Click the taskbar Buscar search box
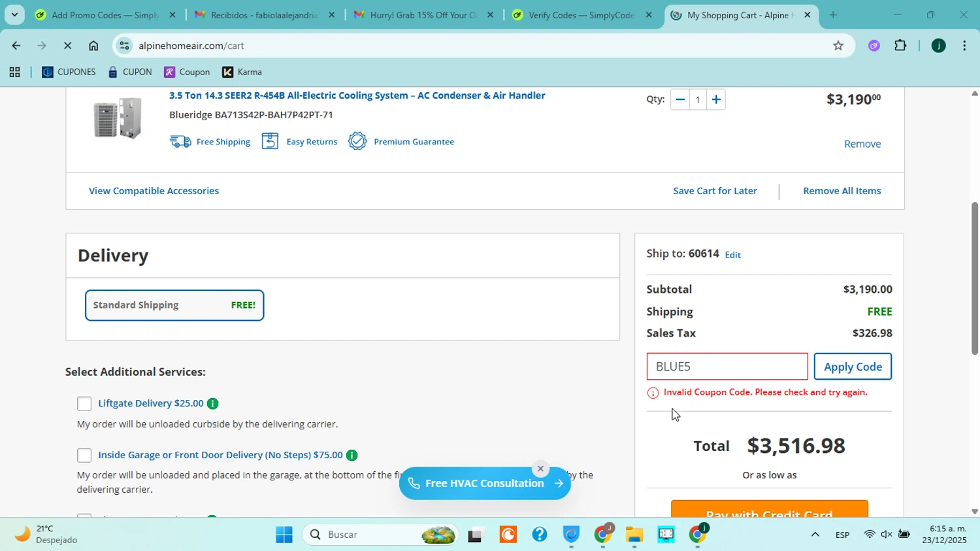This screenshot has height=551, width=980. pos(382,535)
